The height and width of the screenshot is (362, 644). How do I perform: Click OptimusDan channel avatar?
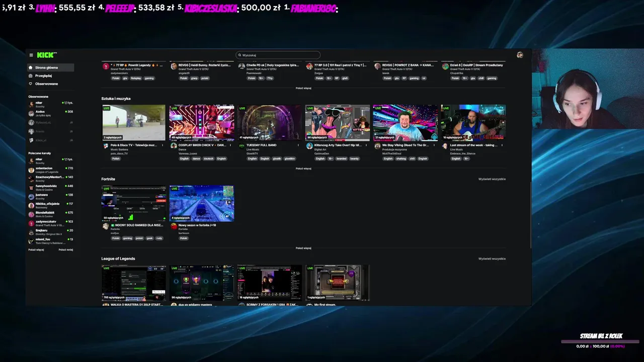tap(309, 146)
